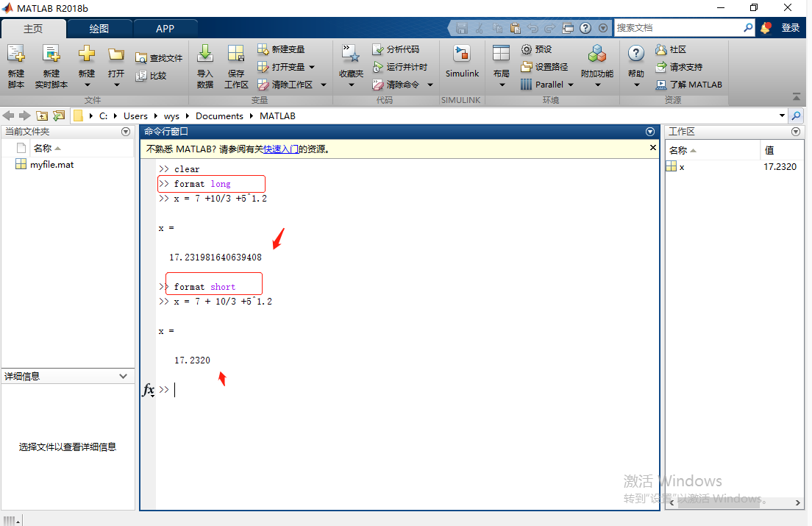Click Community (社区)
Image resolution: width=812 pixels, height=526 pixels.
[671, 49]
